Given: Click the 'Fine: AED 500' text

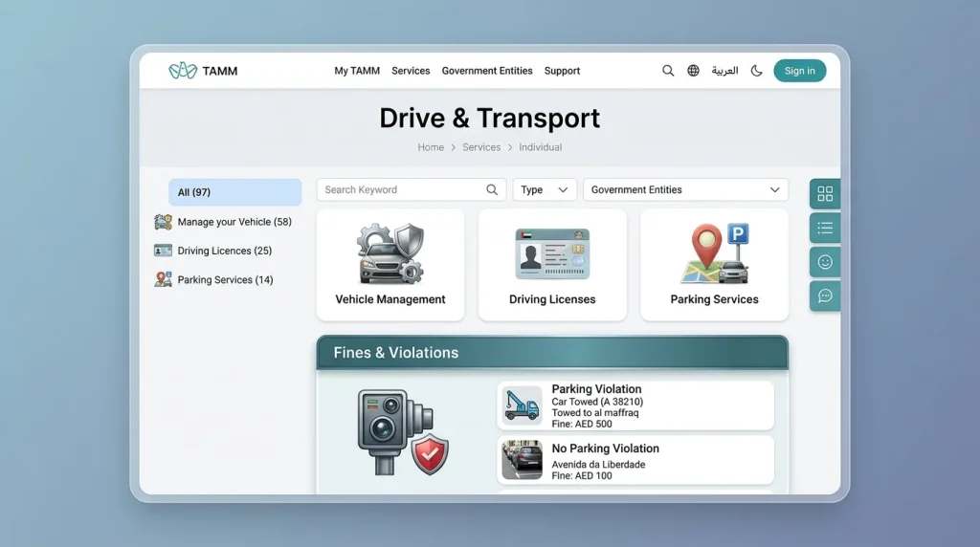Looking at the screenshot, I should click(582, 424).
